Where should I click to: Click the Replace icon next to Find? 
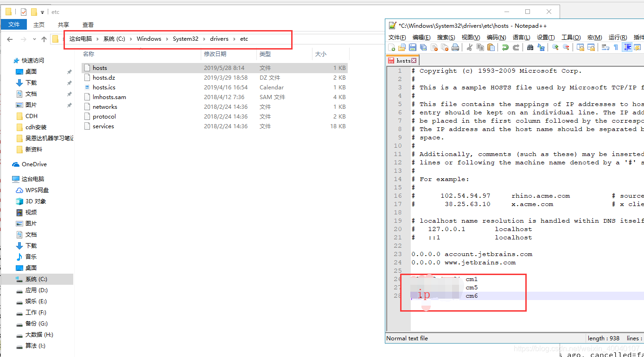tap(541, 47)
